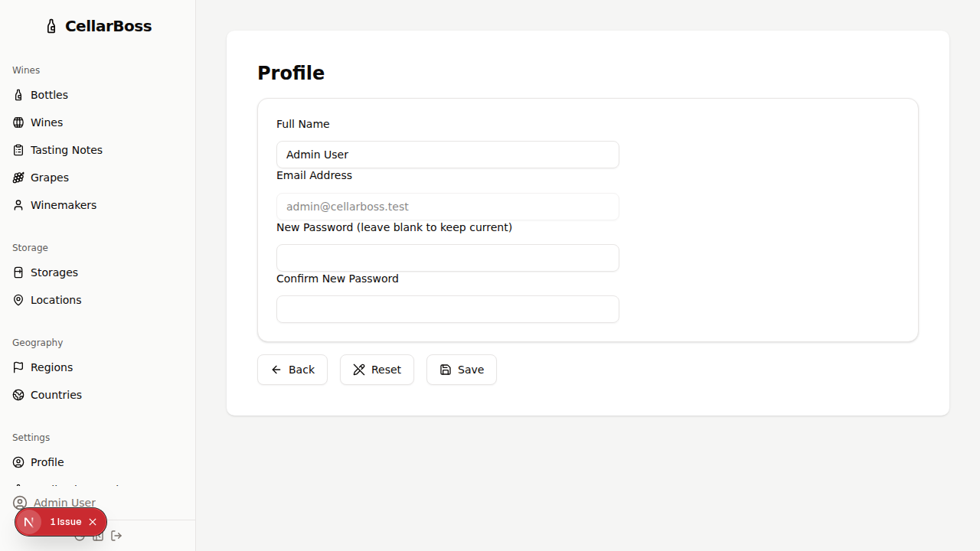The image size is (980, 551).
Task: Click the Wines globe icon
Action: click(x=18, y=122)
